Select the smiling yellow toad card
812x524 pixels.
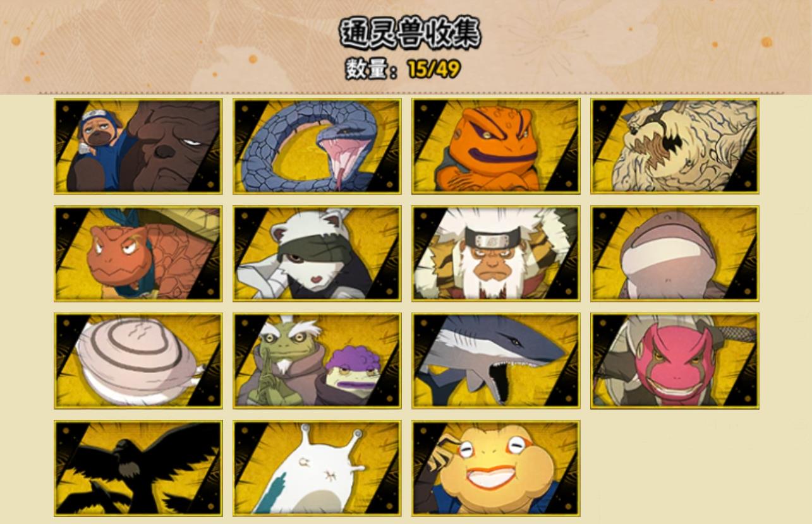point(496,468)
